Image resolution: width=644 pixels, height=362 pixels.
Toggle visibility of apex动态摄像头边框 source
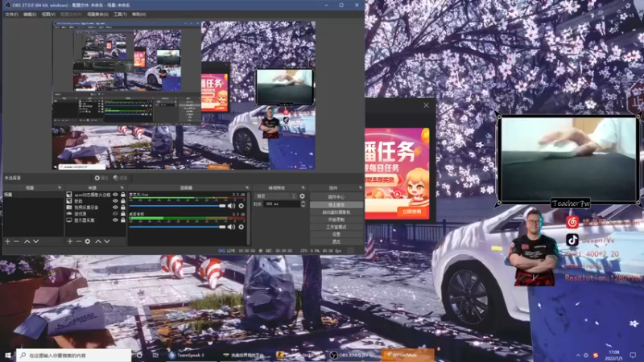click(115, 195)
